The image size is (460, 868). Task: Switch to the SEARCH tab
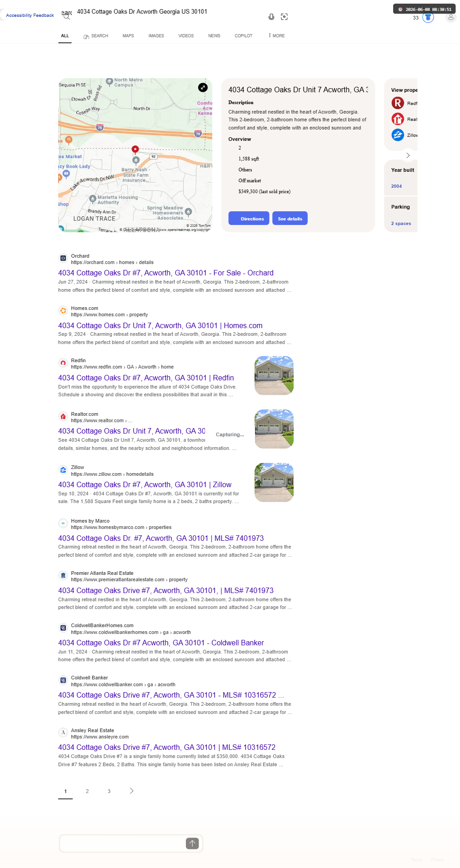click(x=96, y=36)
